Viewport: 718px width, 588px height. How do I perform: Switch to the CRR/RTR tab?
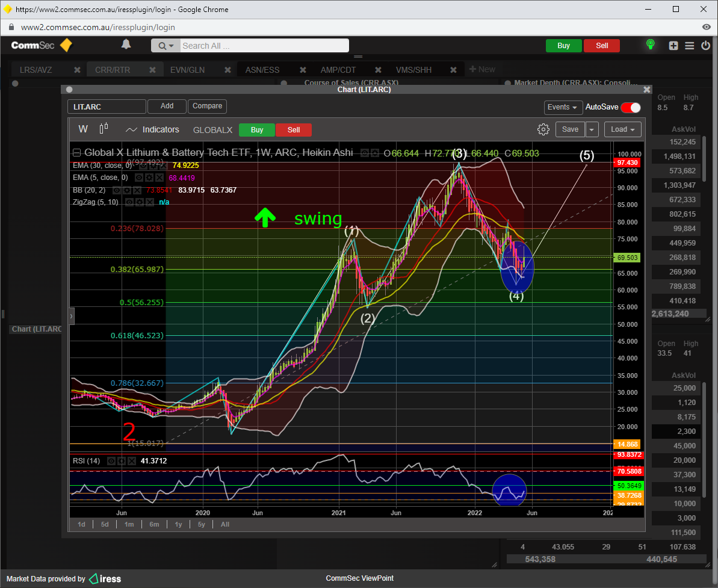coord(113,70)
